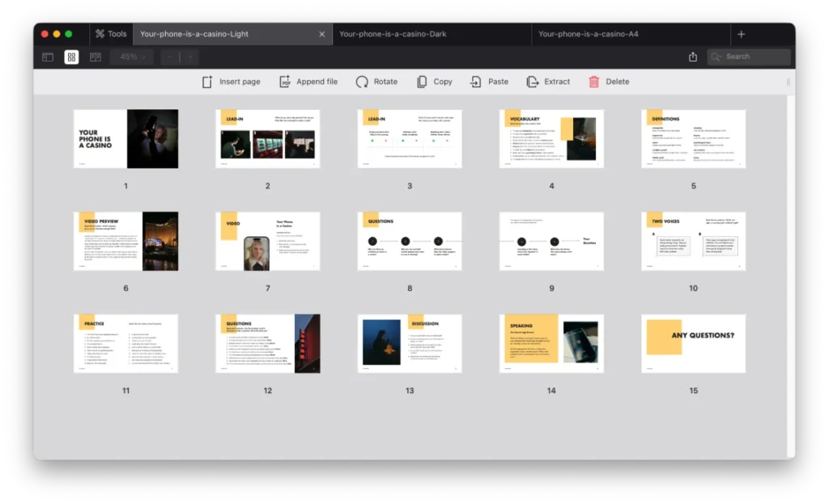Click the Append file PDF icon

285,82
